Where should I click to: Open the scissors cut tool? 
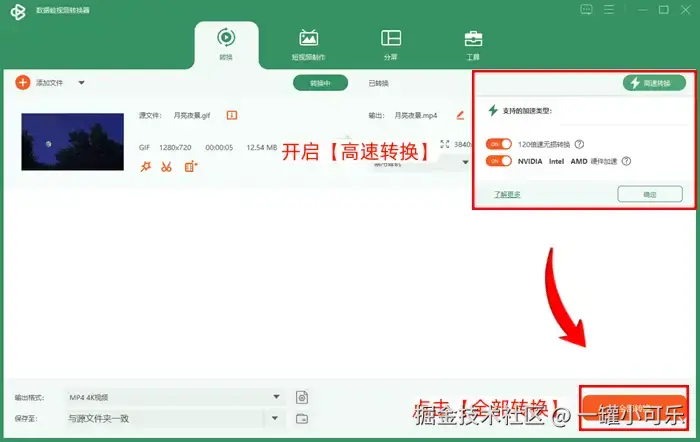click(167, 167)
